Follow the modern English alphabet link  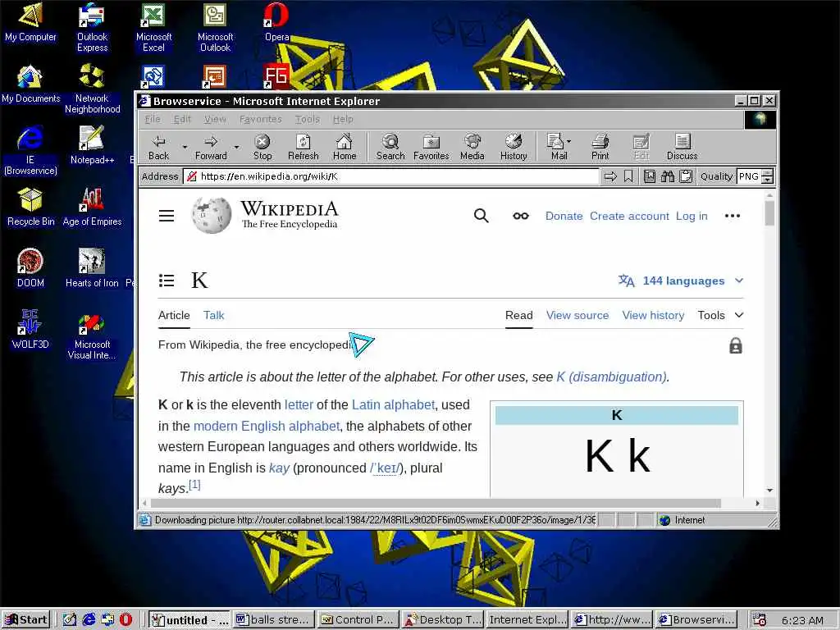267,426
